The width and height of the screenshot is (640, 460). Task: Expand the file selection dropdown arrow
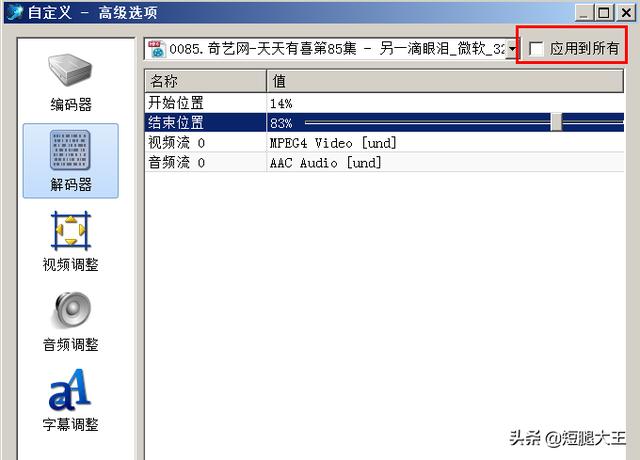(x=511, y=49)
